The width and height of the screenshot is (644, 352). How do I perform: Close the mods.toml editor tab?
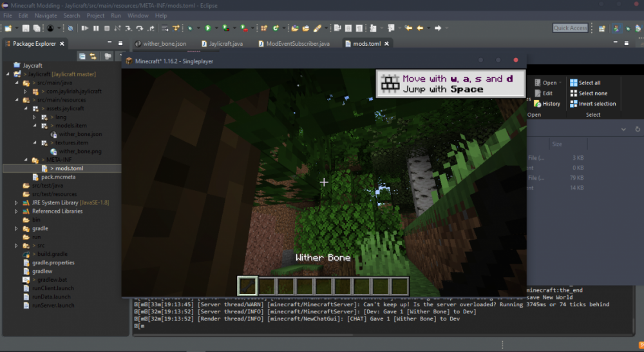pos(386,44)
